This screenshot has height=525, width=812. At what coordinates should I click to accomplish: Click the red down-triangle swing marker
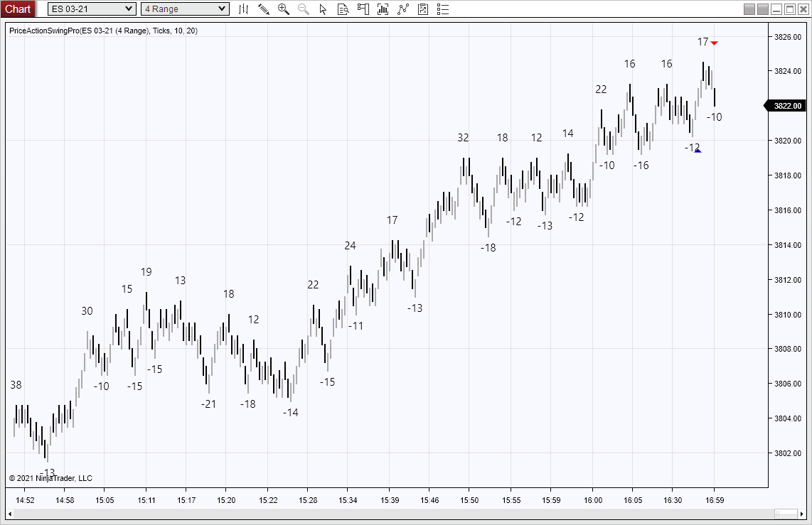coord(714,43)
